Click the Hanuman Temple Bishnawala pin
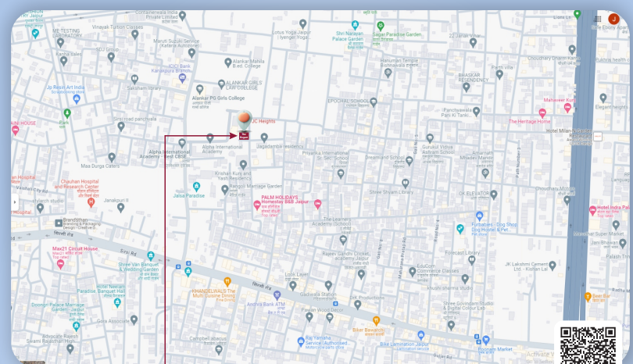 coord(388,73)
